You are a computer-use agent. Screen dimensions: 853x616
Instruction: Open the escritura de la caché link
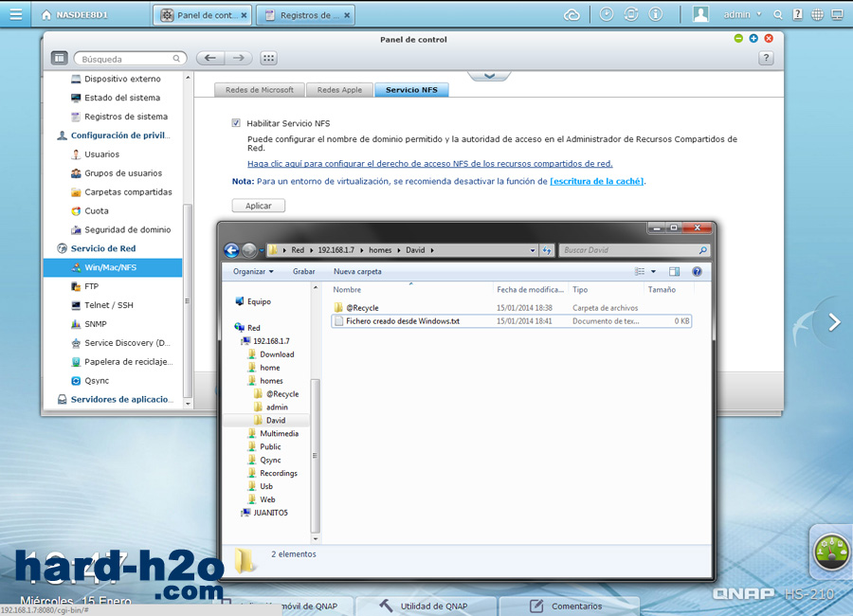click(597, 181)
